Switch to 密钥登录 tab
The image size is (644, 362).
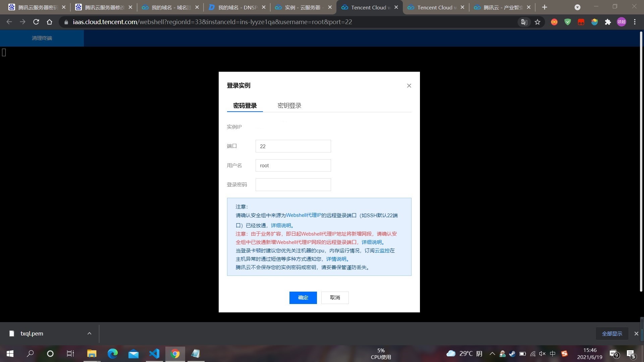point(289,106)
